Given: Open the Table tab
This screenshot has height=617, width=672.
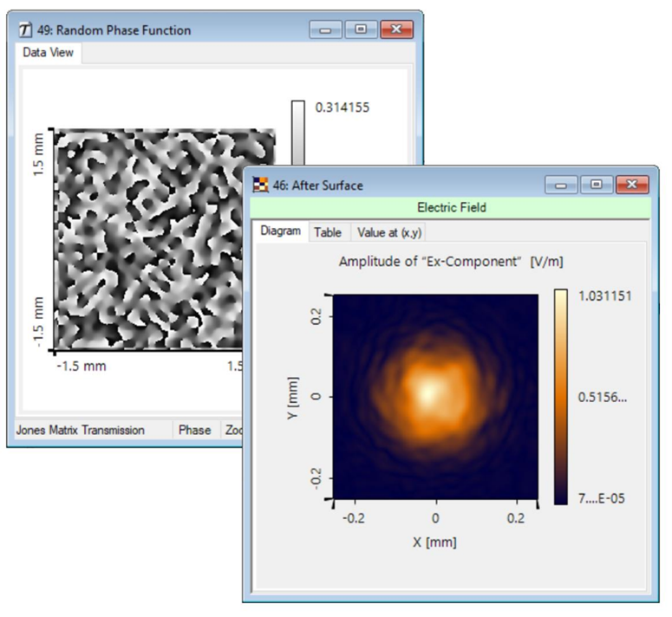Looking at the screenshot, I should pyautogui.click(x=328, y=232).
